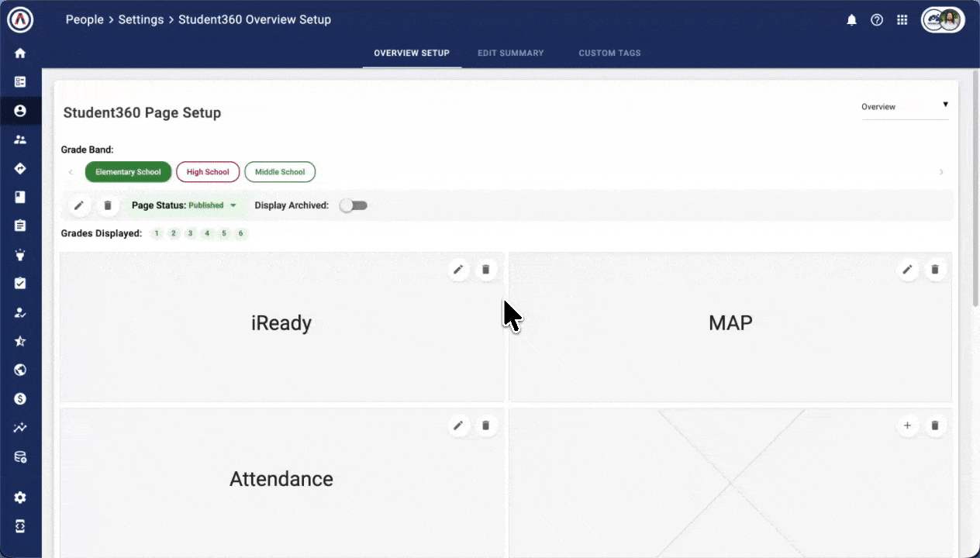Click the iReady panel title
Image resolution: width=980 pixels, height=558 pixels.
(281, 323)
